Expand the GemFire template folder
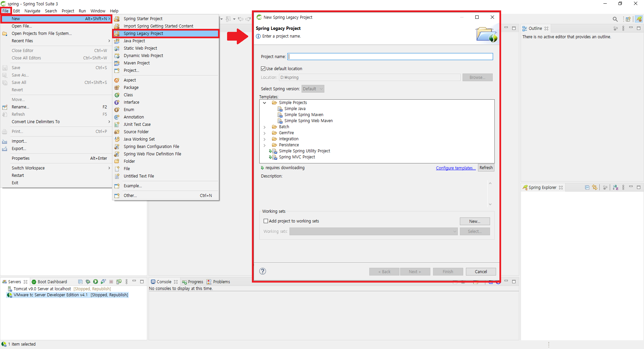 265,133
